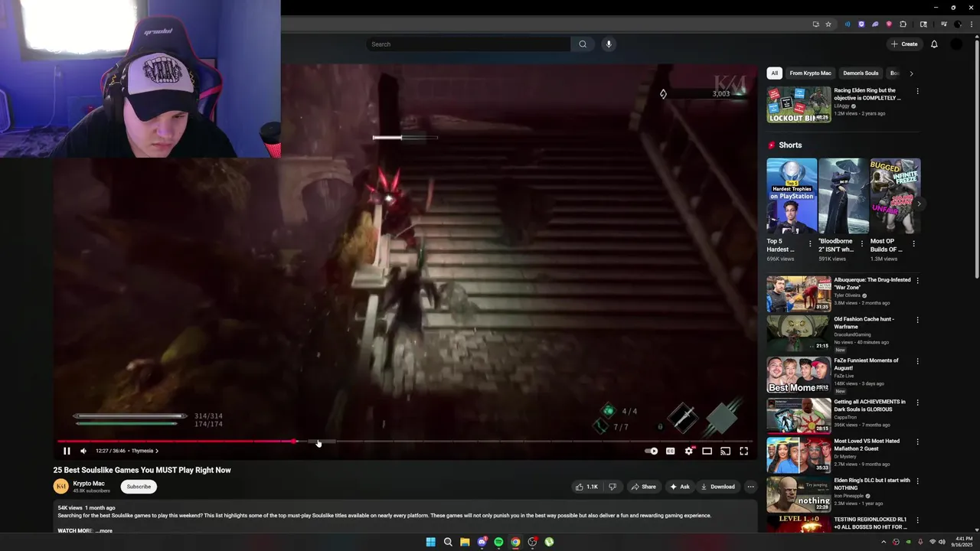Start voice search with the microphone
The height and width of the screenshot is (551, 980).
pyautogui.click(x=609, y=44)
